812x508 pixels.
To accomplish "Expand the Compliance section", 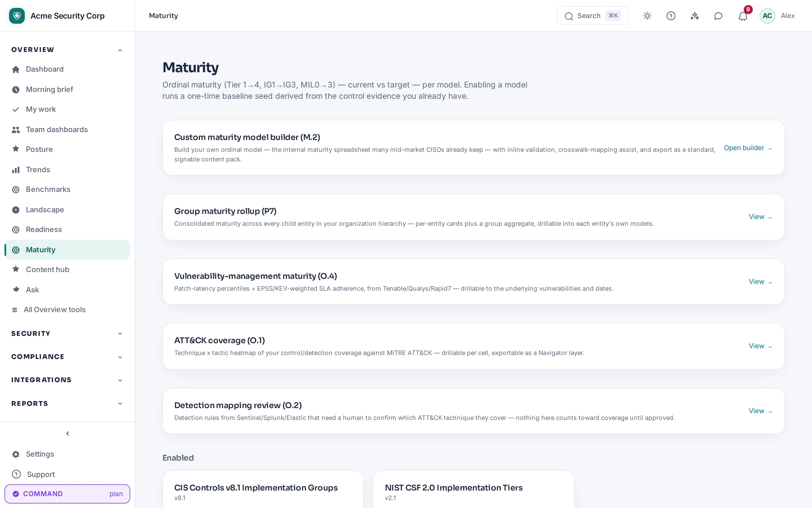I will [67, 357].
